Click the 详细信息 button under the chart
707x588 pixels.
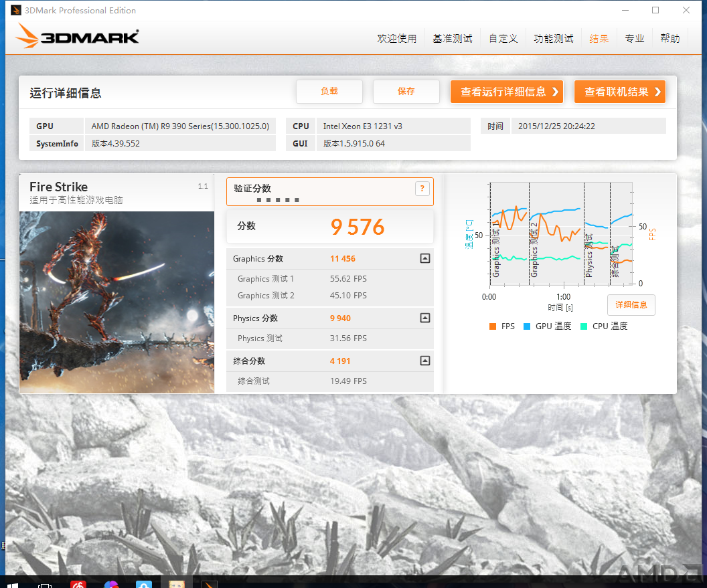(x=631, y=305)
